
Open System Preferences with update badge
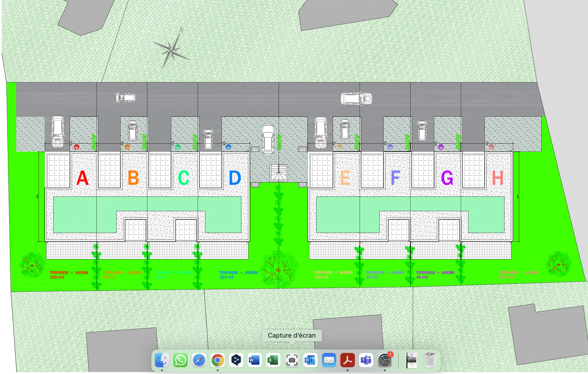(x=385, y=360)
